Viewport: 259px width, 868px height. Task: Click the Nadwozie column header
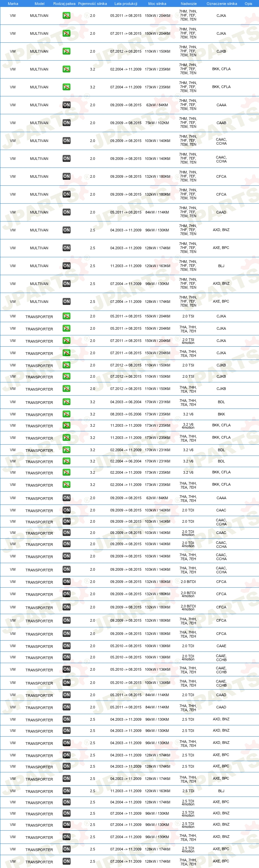point(188,3)
